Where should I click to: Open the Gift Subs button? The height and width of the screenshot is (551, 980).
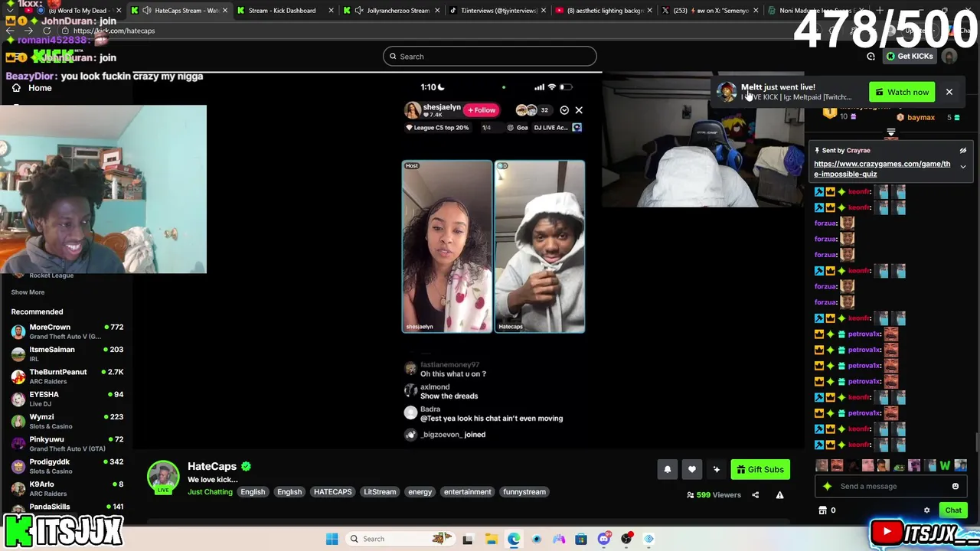tap(760, 470)
